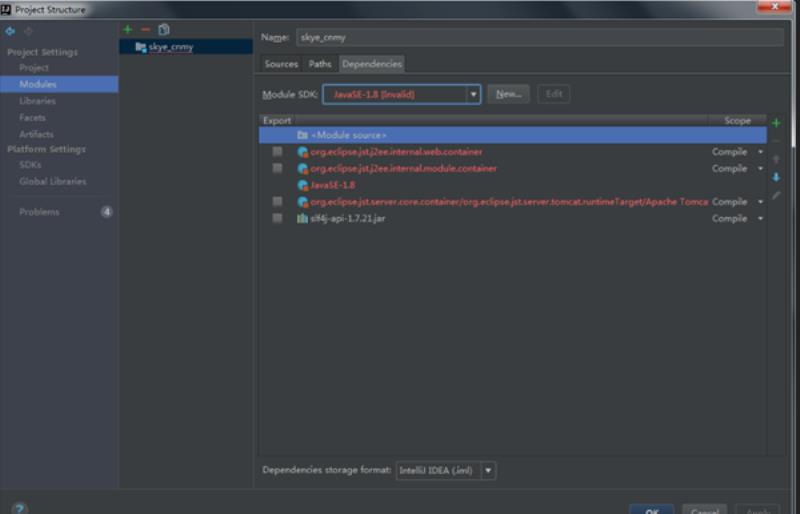Screen dimensions: 800x514
Task: Open help with question mark icon
Action: [x=19, y=508]
